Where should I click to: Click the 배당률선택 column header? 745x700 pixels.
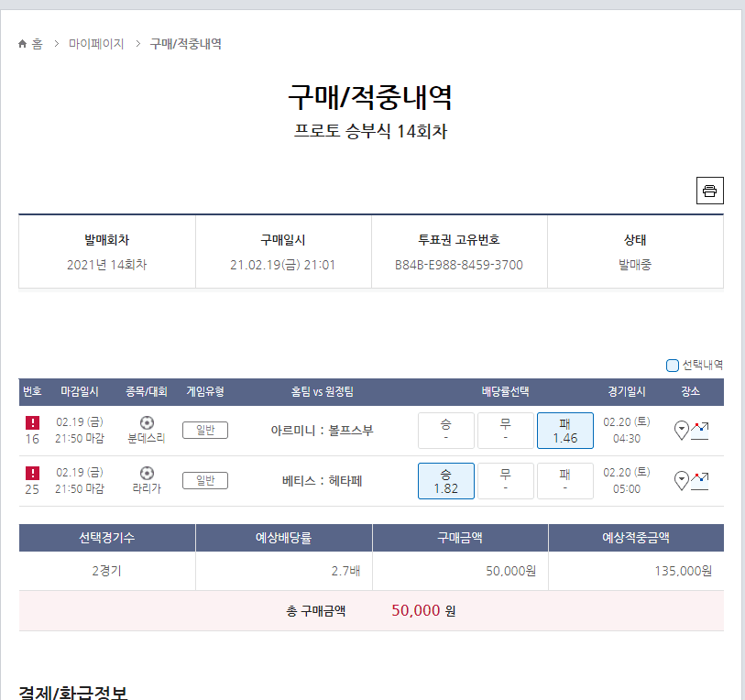click(x=505, y=392)
